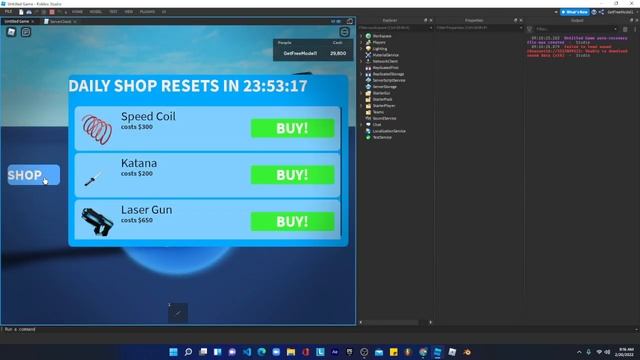This screenshot has height=360, width=640.
Task: Focus the Filter Properties field
Action: click(x=479, y=28)
